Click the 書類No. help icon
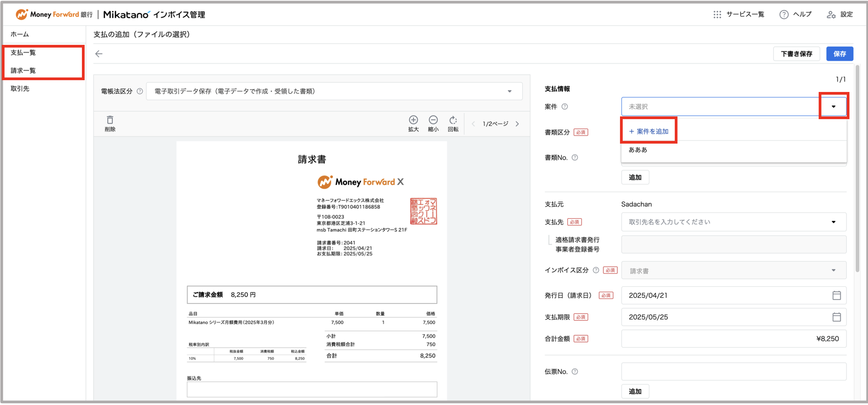868x405 pixels. [575, 158]
